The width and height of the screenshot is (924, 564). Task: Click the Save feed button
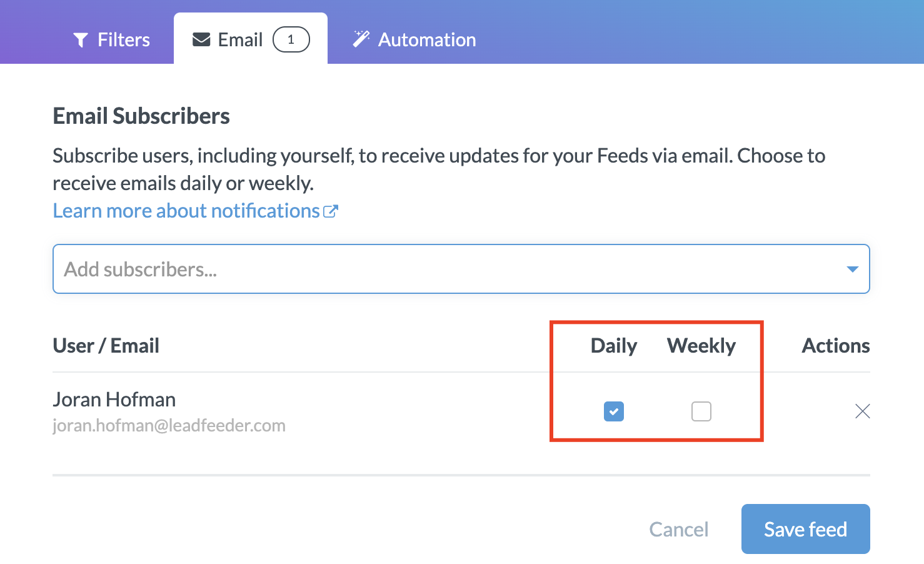click(x=805, y=529)
